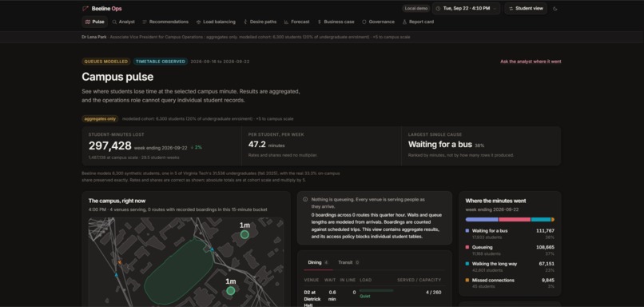The image size is (644, 307).
Task: Click the 'Quiet' load status
Action: tap(364, 296)
